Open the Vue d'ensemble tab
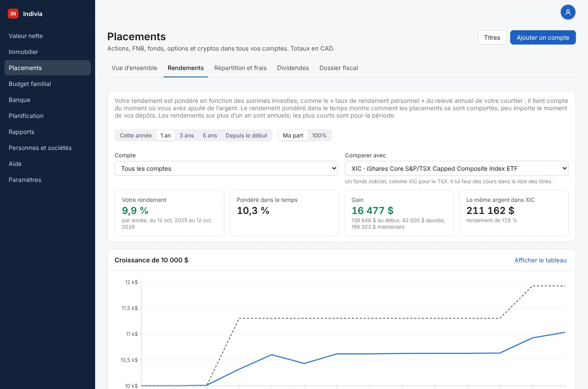The image size is (588, 389). click(134, 68)
